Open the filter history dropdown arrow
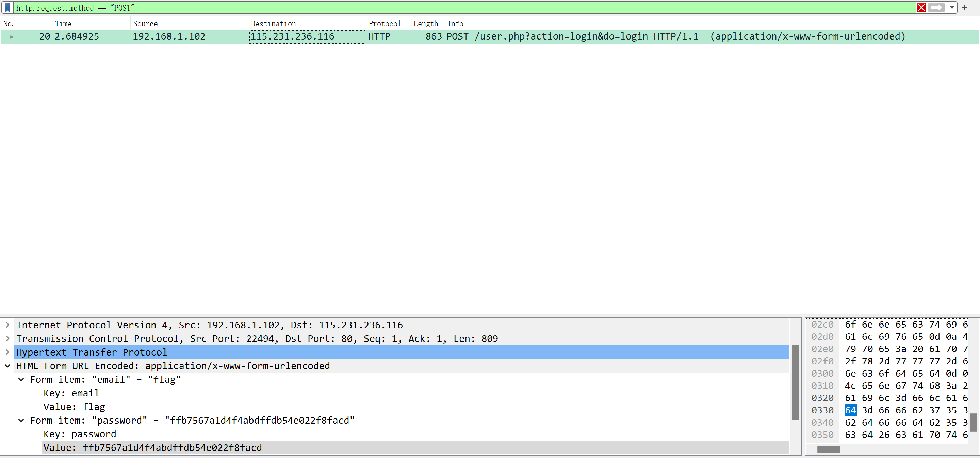The height and width of the screenshot is (458, 980). (952, 7)
